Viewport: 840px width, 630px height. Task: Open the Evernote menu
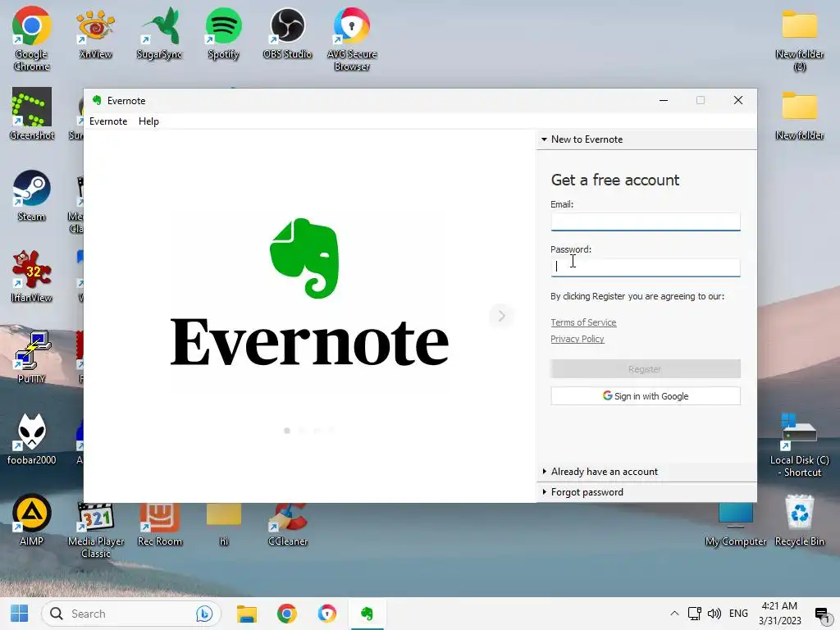108,121
